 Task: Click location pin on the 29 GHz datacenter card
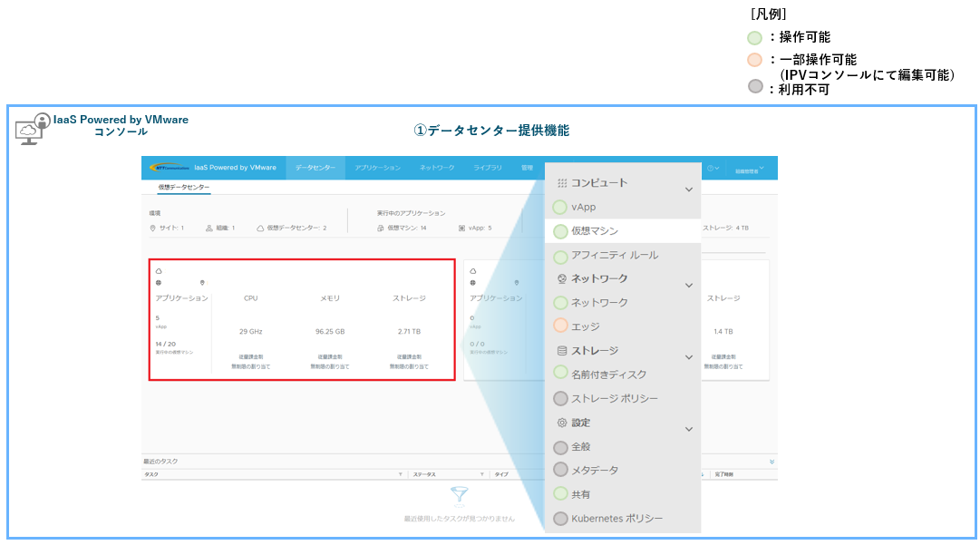pyautogui.click(x=202, y=283)
